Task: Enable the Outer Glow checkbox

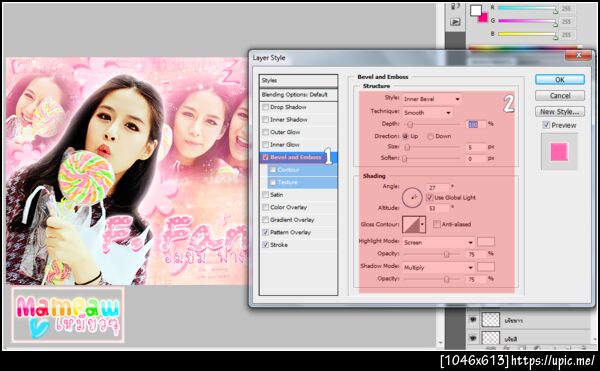Action: [x=266, y=132]
